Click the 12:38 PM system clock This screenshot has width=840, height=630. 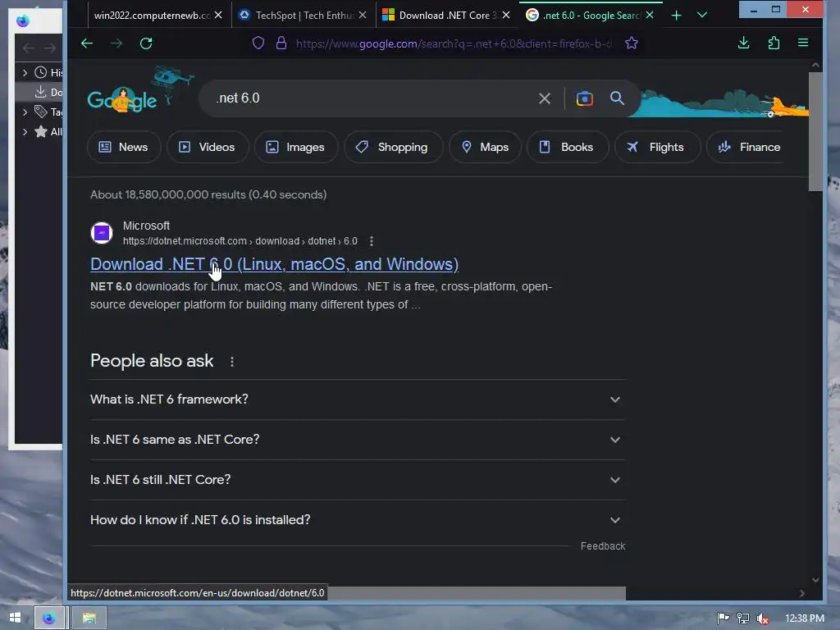pos(805,619)
